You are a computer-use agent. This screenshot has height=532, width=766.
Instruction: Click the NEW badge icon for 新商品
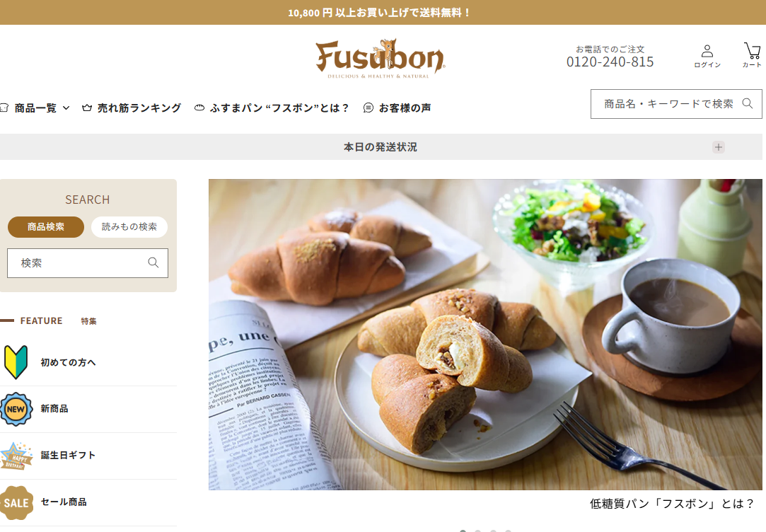[x=16, y=409]
